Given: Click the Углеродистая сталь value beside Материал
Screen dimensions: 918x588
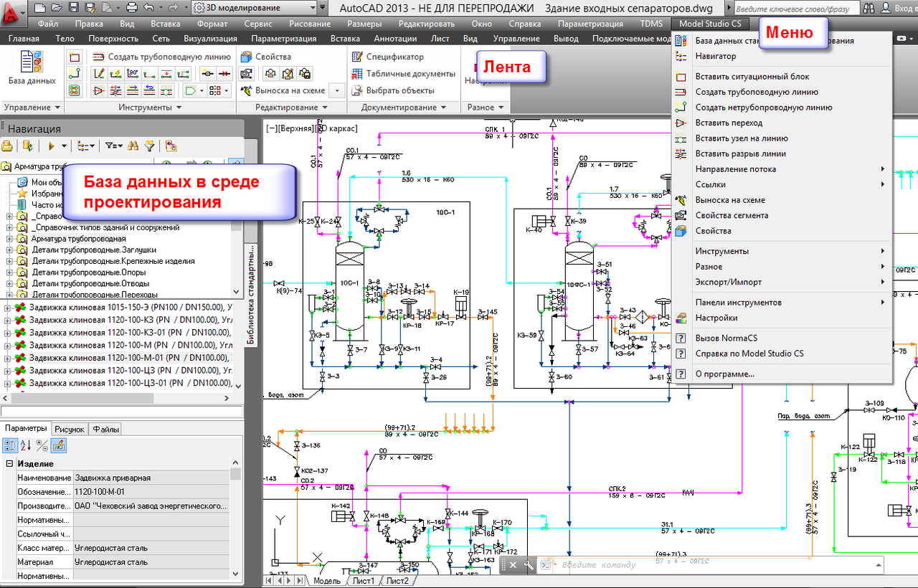Looking at the screenshot, I should [x=151, y=562].
